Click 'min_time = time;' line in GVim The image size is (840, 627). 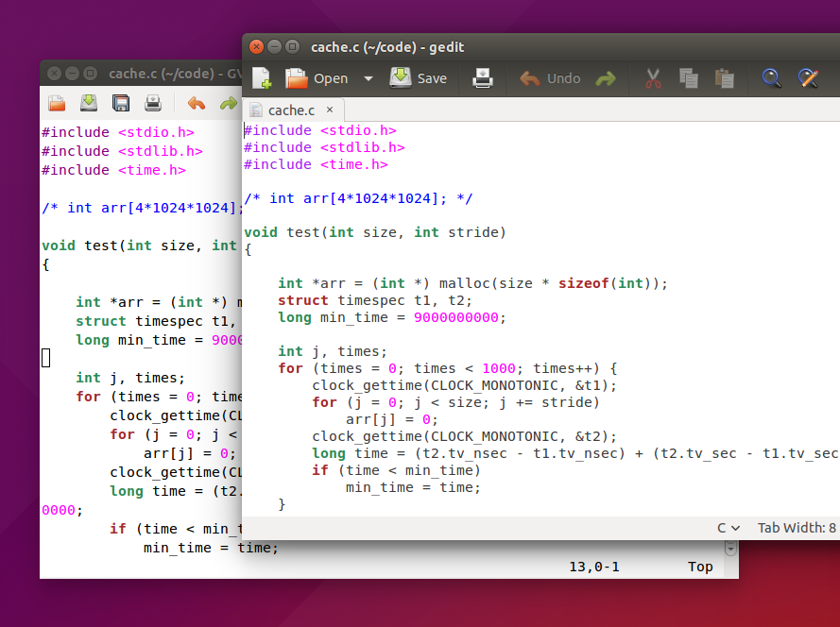(211, 548)
